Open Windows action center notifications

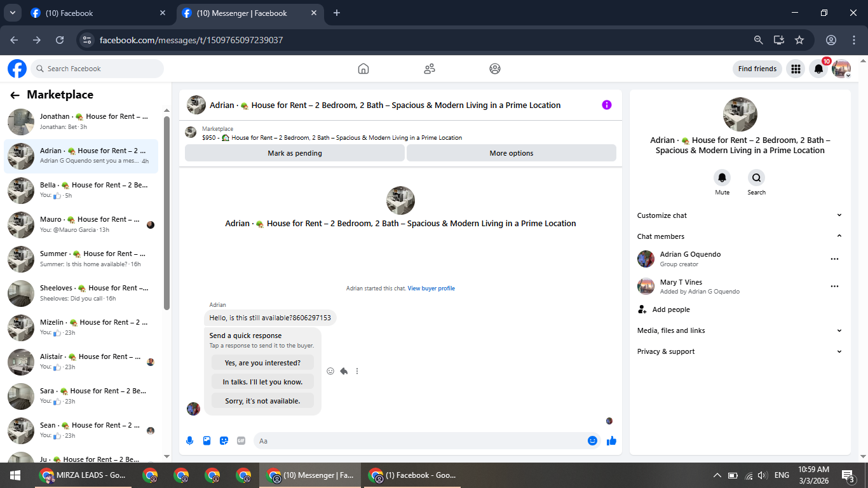(x=848, y=475)
